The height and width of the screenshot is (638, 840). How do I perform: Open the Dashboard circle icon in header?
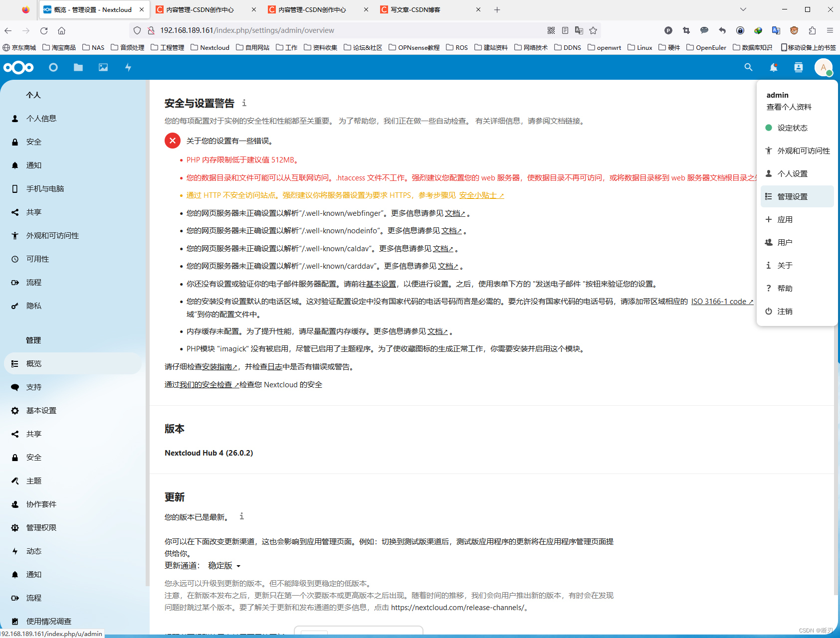coord(53,67)
